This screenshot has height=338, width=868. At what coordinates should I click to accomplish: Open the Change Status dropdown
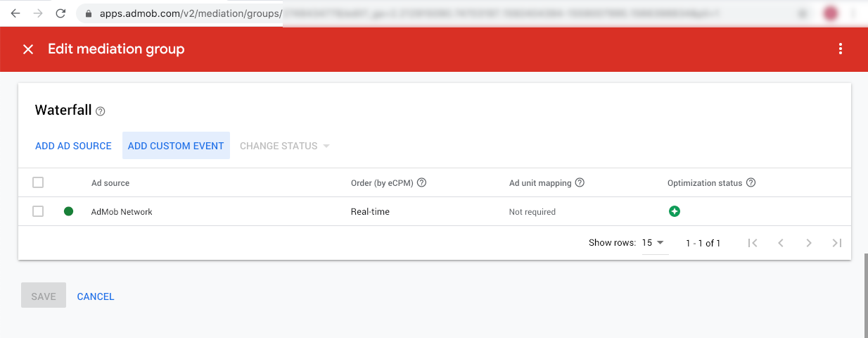pos(284,146)
